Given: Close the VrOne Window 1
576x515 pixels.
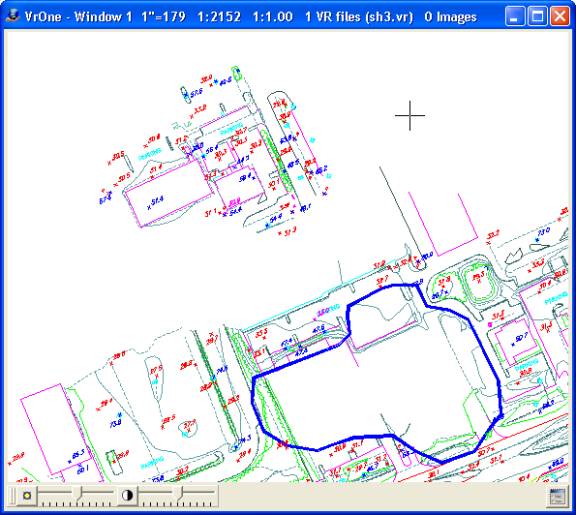Looking at the screenshot, I should point(559,17).
